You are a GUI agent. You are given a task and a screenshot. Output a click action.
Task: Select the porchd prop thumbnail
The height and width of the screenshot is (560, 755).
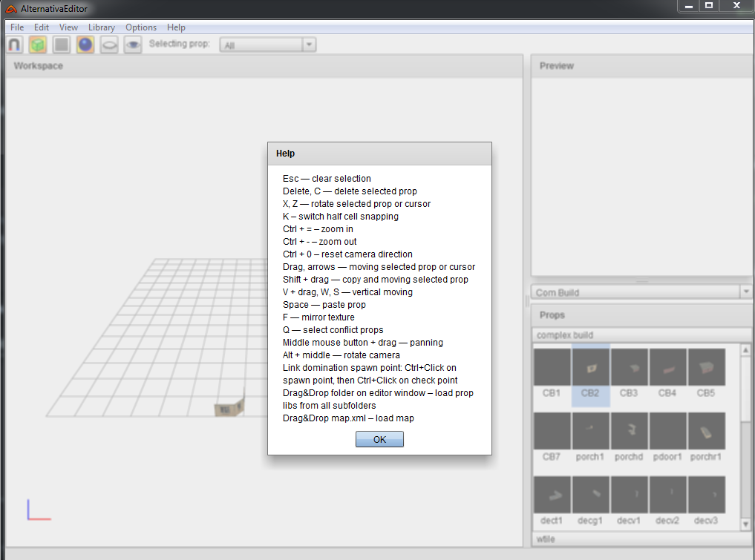[x=629, y=432]
